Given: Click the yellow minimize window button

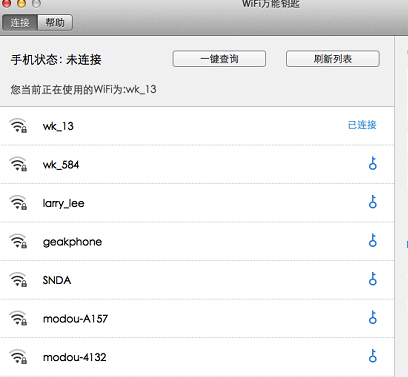Looking at the screenshot, I should (x=21, y=3).
